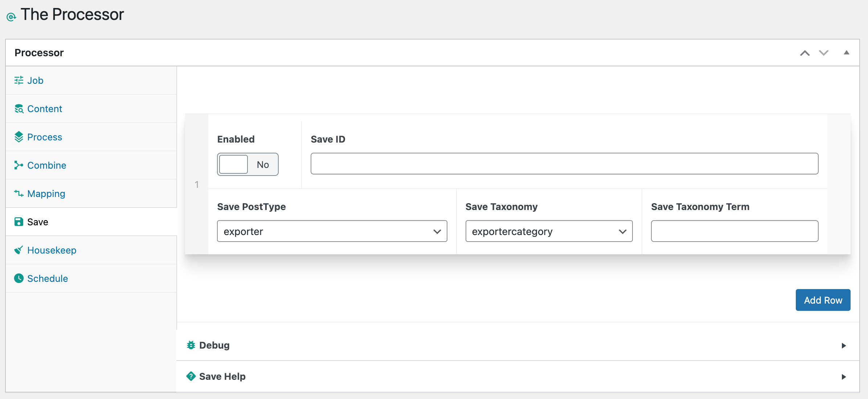868x399 pixels.
Task: Click the Process layers icon
Action: coord(19,137)
